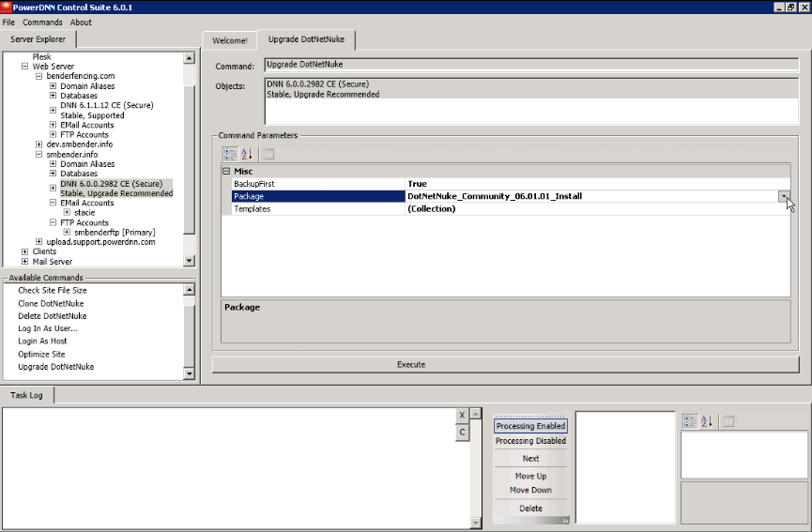Image resolution: width=812 pixels, height=532 pixels.
Task: Click the Move Up button
Action: (530, 476)
